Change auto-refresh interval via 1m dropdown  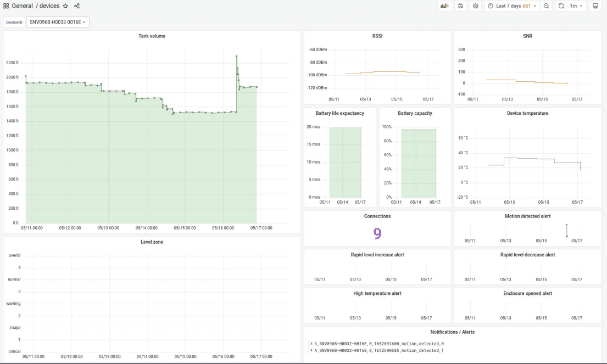pyautogui.click(x=575, y=6)
